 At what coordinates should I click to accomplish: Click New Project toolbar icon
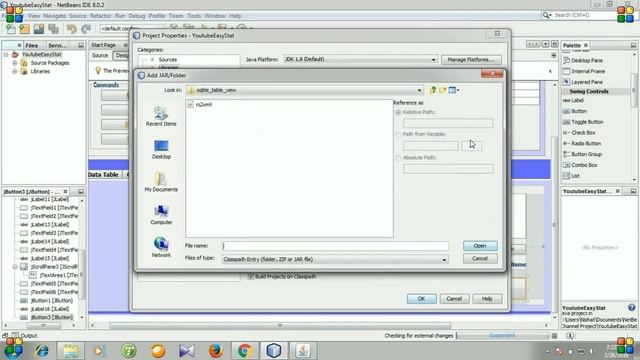point(25,29)
